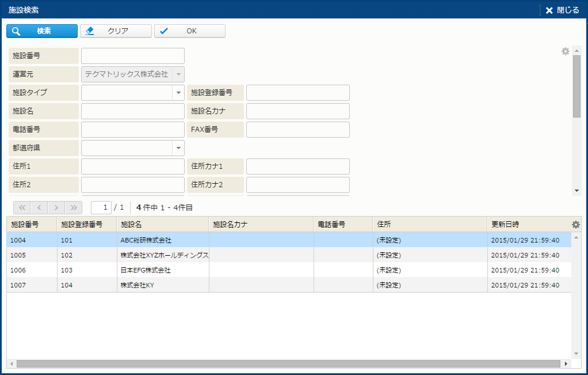588x375 pixels.
Task: Select the row for 株式会社XYZホールディングス
Action: tap(164, 255)
